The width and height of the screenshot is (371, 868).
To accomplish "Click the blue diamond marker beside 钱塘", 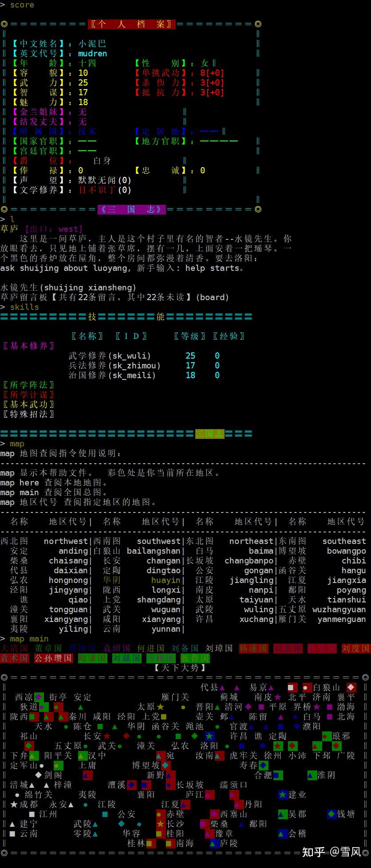I will 332,814.
